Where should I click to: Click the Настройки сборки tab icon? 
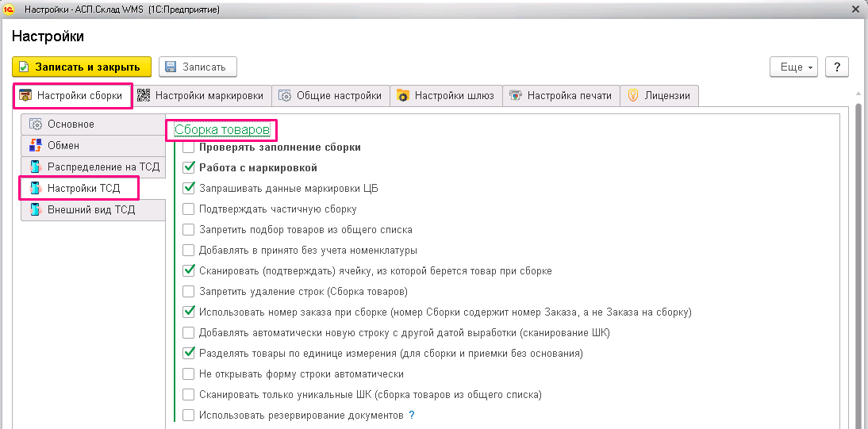pyautogui.click(x=25, y=96)
